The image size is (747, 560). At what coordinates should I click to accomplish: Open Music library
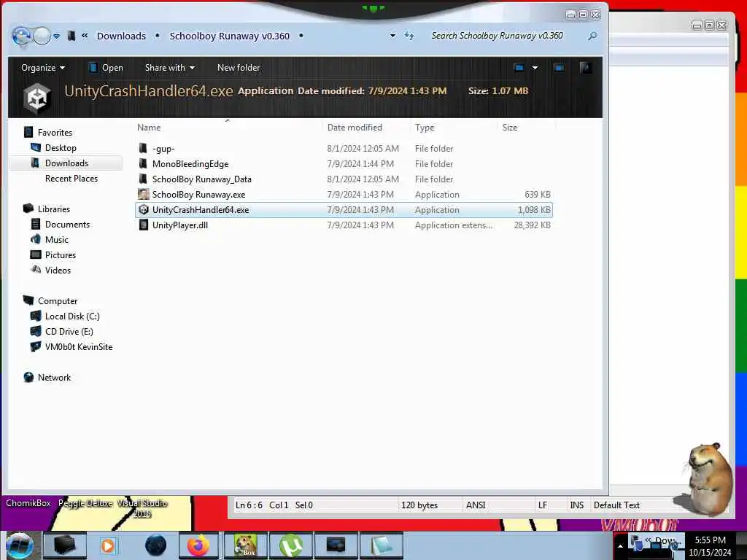pos(57,239)
